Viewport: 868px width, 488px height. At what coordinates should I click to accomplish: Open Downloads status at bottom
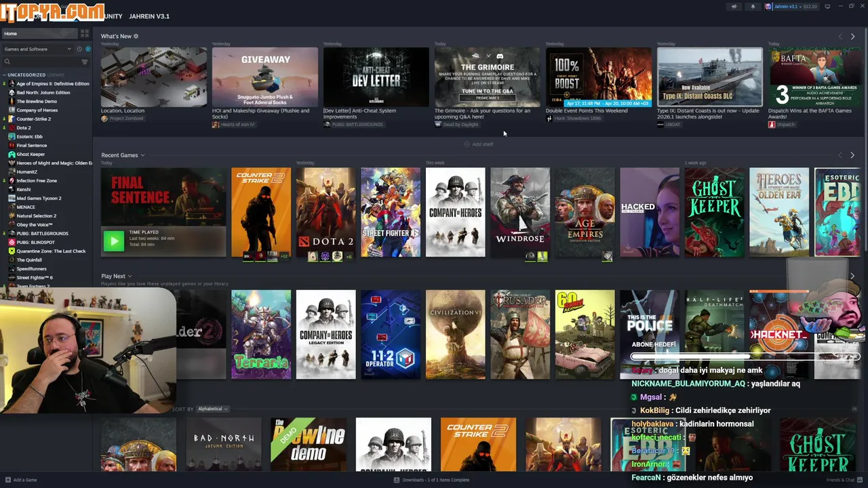[431, 480]
